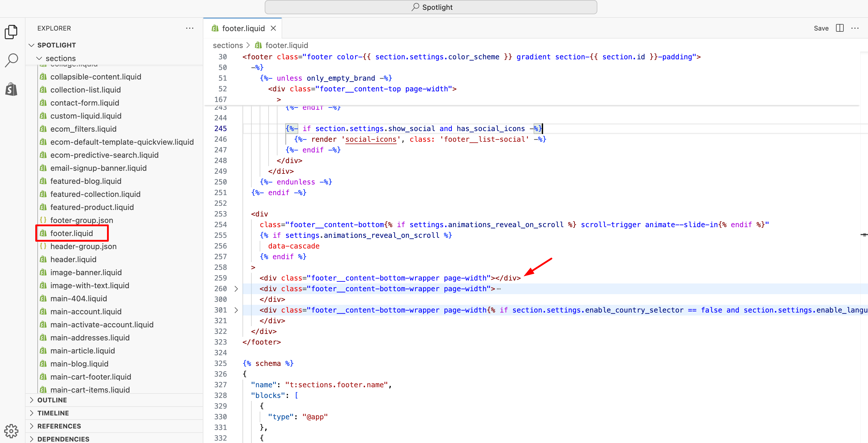
Task: Expand the TIMELINE panel
Action: [53, 413]
